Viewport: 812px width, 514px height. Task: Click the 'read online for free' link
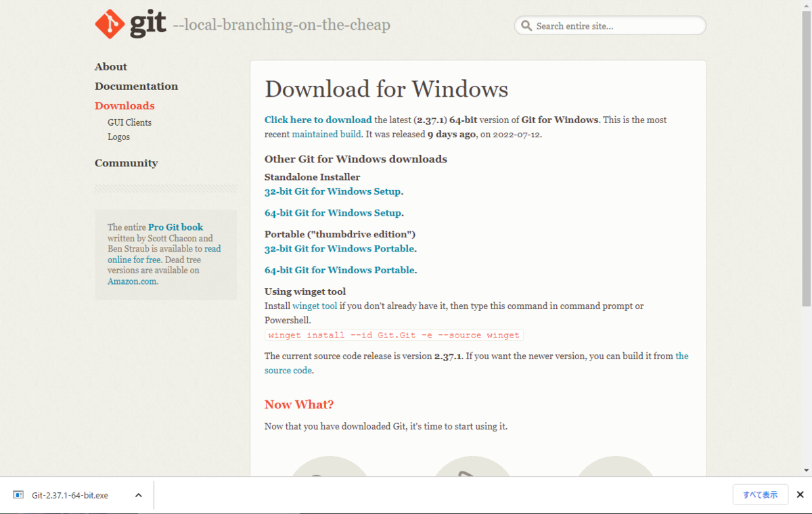click(164, 254)
